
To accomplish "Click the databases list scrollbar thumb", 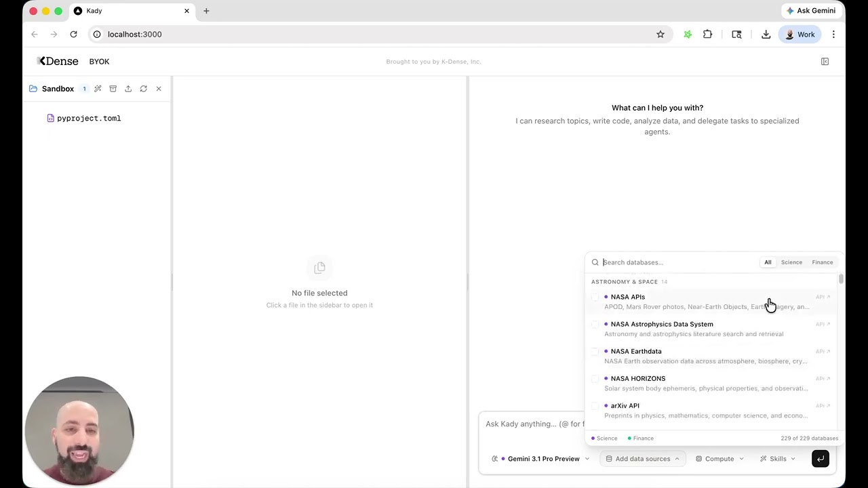I will [841, 279].
